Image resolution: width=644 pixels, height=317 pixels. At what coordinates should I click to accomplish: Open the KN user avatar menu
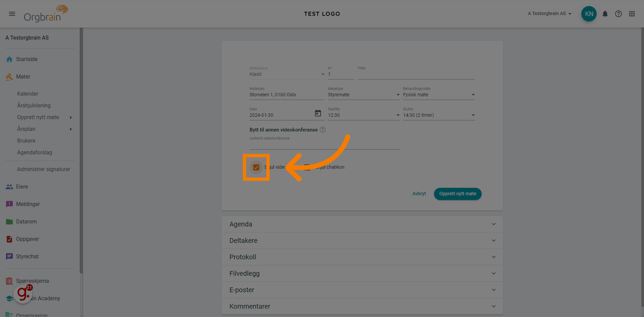pos(589,14)
